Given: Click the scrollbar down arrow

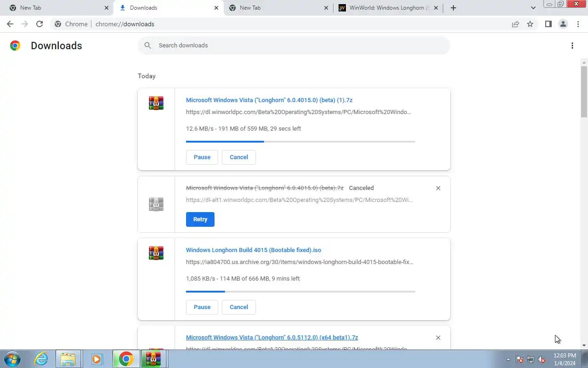Looking at the screenshot, I should (584, 345).
